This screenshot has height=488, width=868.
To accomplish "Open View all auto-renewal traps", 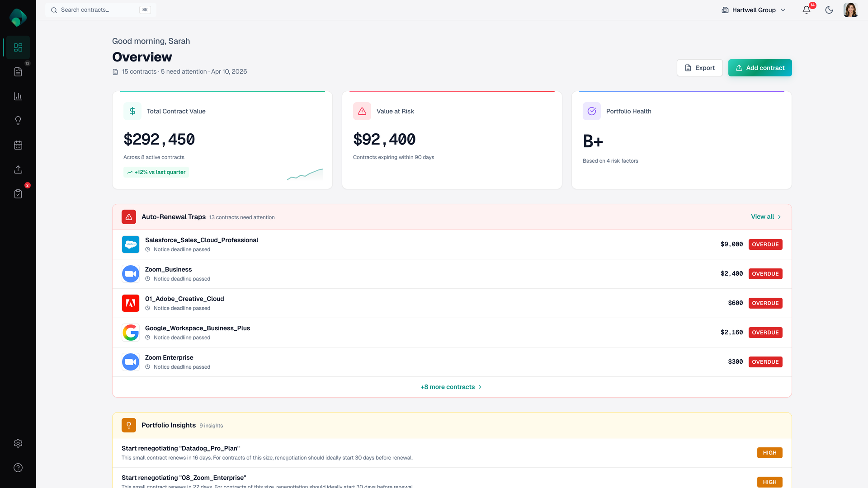I will 766,217.
